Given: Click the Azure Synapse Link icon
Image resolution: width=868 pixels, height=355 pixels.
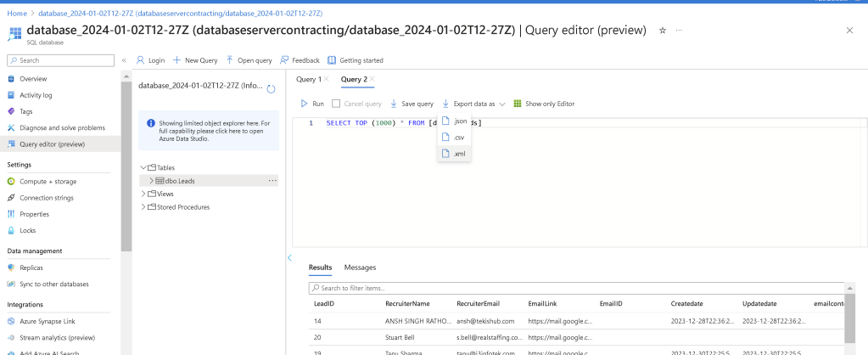Looking at the screenshot, I should (11, 321).
